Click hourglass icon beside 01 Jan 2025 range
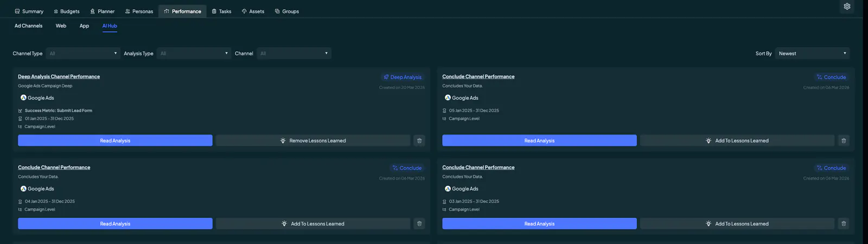 click(20, 119)
